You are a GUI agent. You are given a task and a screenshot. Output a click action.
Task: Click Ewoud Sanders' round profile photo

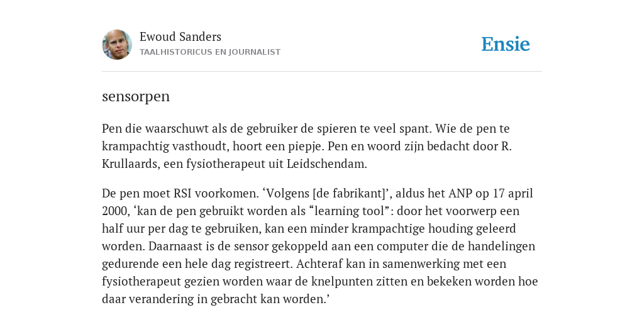pos(117,45)
